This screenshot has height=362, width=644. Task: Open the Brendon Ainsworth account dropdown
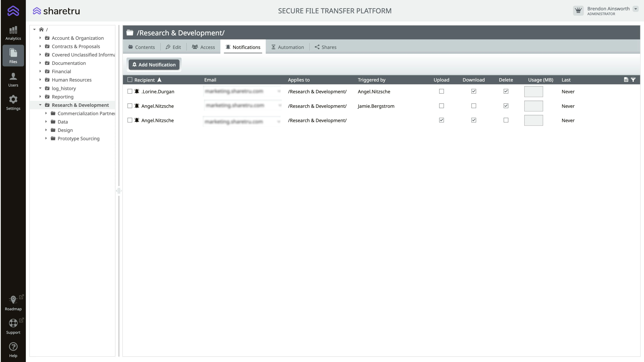(636, 9)
